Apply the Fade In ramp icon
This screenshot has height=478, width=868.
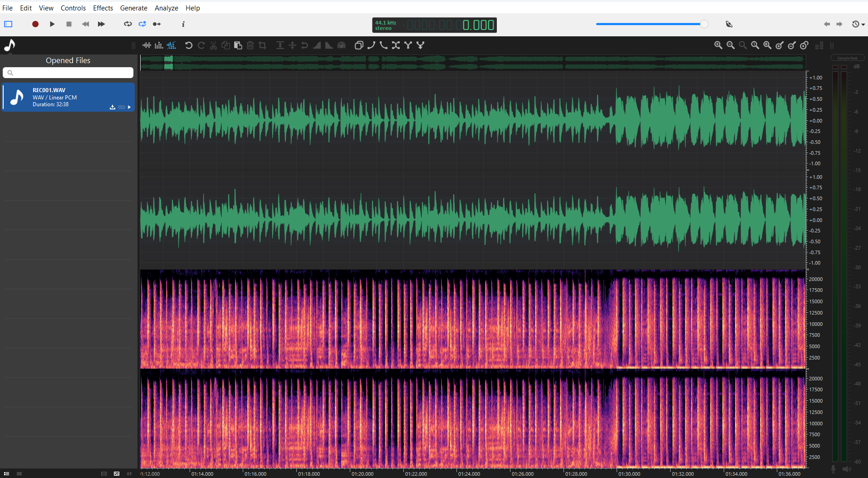[x=317, y=45]
